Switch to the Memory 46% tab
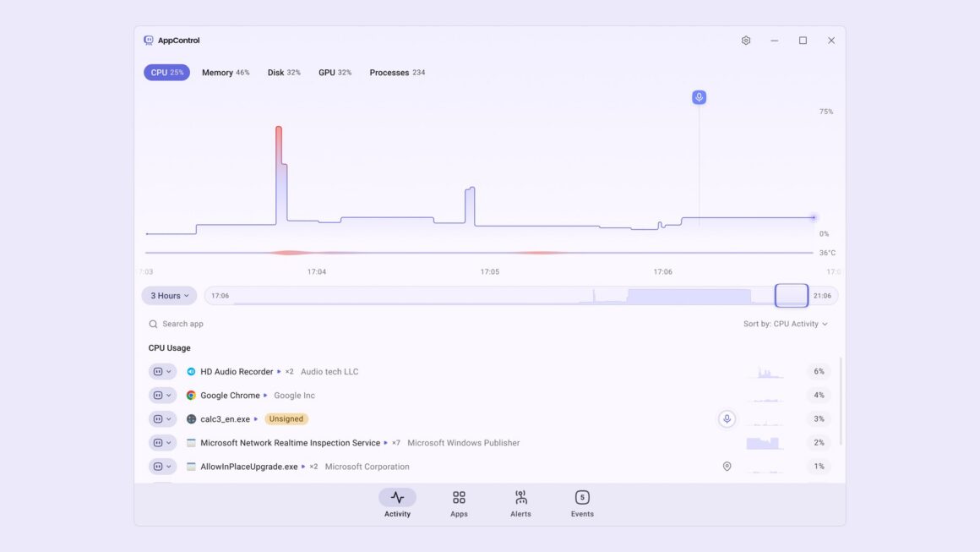Image resolution: width=980 pixels, height=552 pixels. pos(226,73)
